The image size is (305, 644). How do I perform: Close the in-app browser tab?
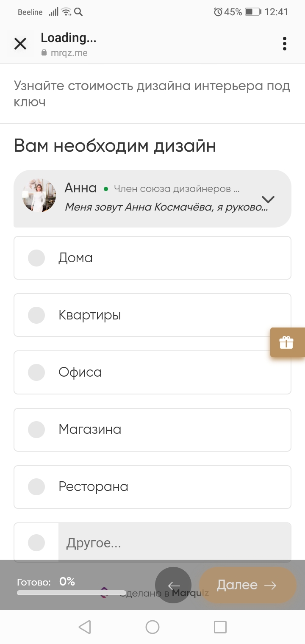20,44
